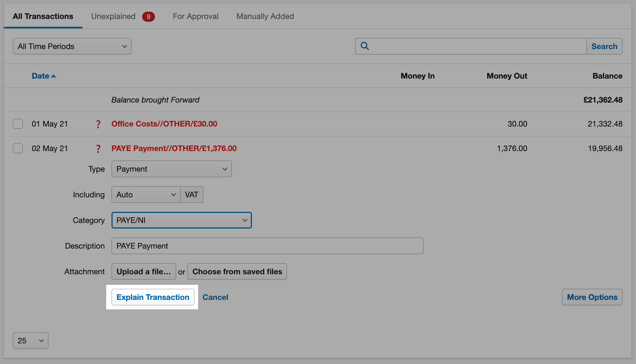Click Upload a file attachment button

144,271
